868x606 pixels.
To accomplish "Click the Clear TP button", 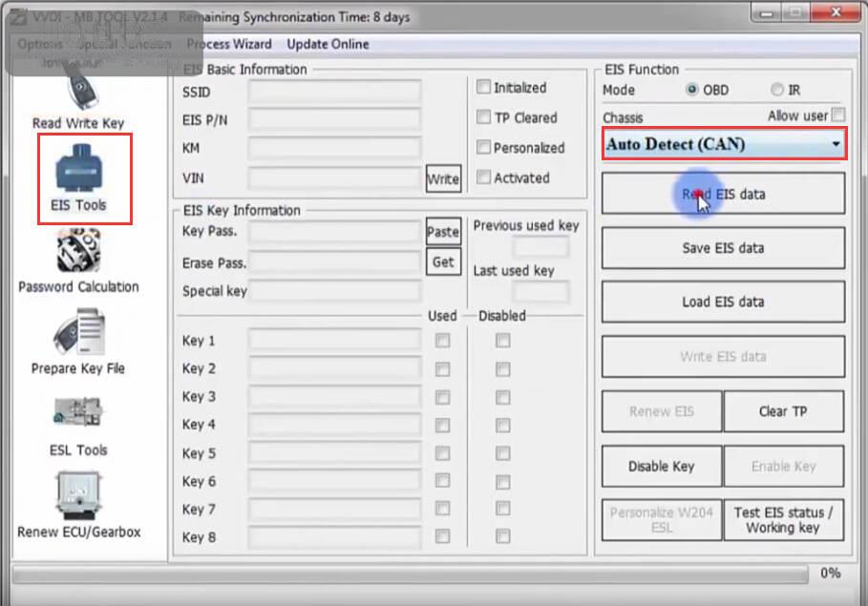I will (x=783, y=411).
